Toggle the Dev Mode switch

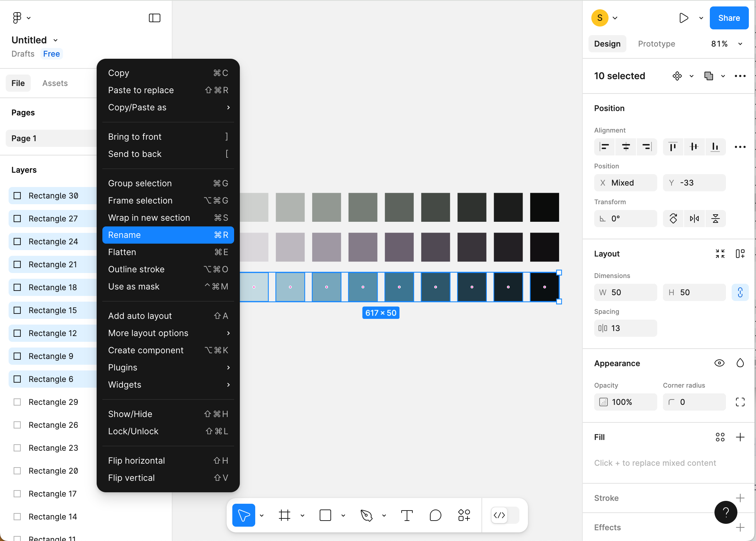[505, 515]
